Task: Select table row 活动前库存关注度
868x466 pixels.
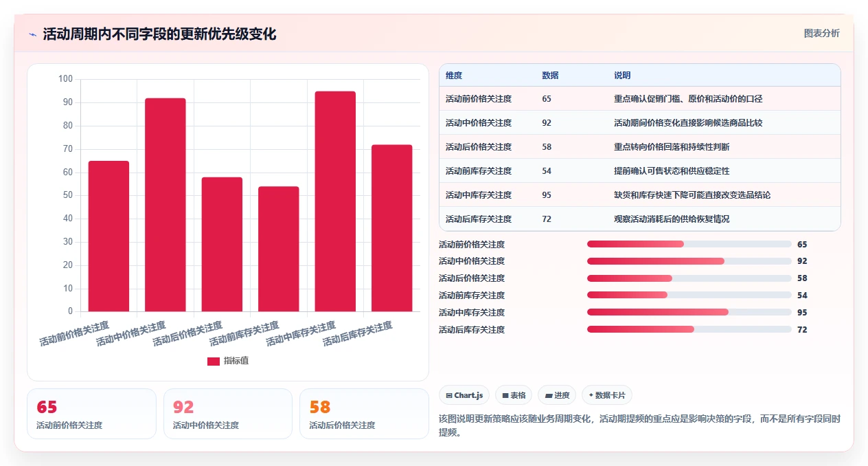Action: point(639,171)
